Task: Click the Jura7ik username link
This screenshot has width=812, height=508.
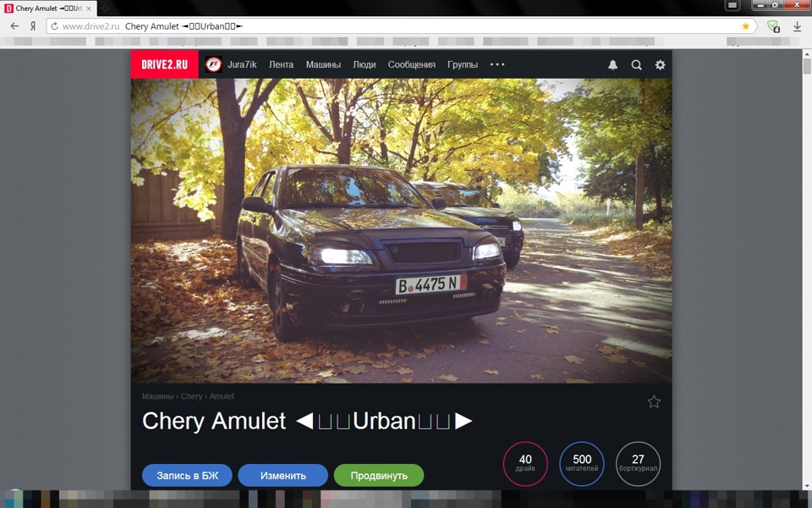Action: click(x=242, y=64)
